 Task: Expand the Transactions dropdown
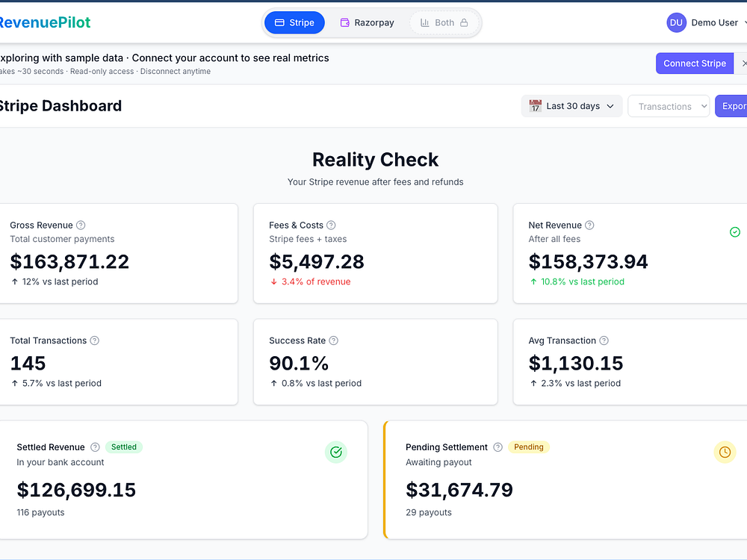pyautogui.click(x=669, y=106)
